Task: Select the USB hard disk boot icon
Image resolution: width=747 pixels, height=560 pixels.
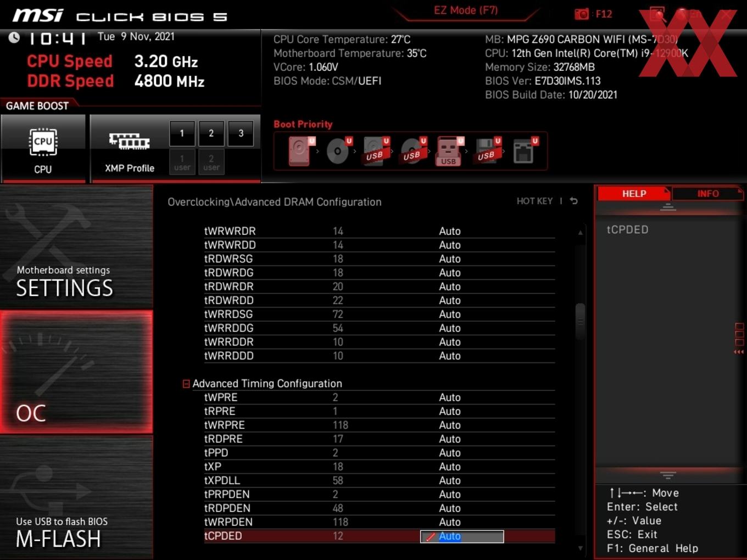Action: (376, 151)
